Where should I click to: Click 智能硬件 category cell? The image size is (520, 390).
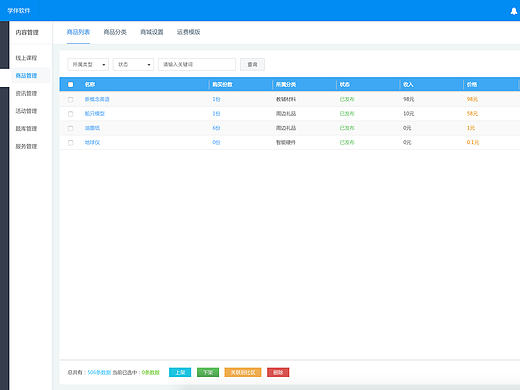pyautogui.click(x=286, y=142)
